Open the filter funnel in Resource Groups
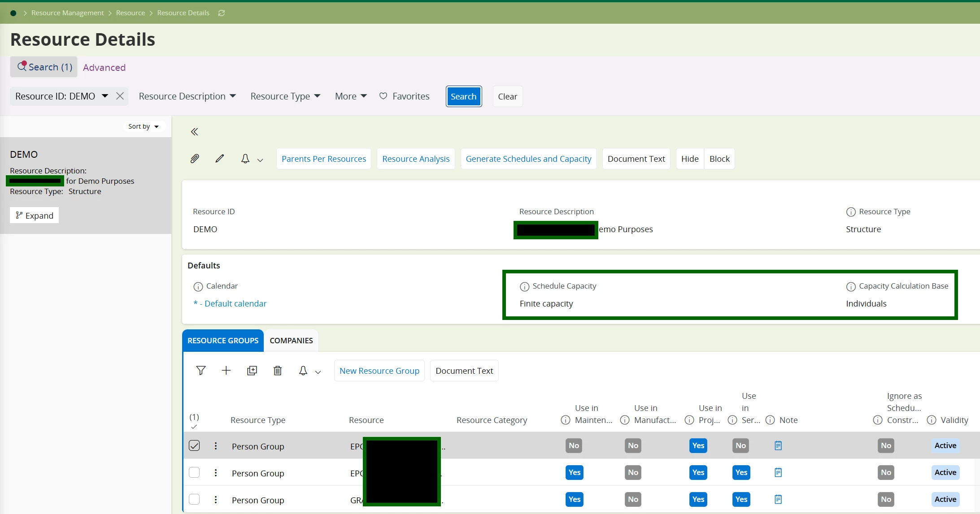 [200, 371]
